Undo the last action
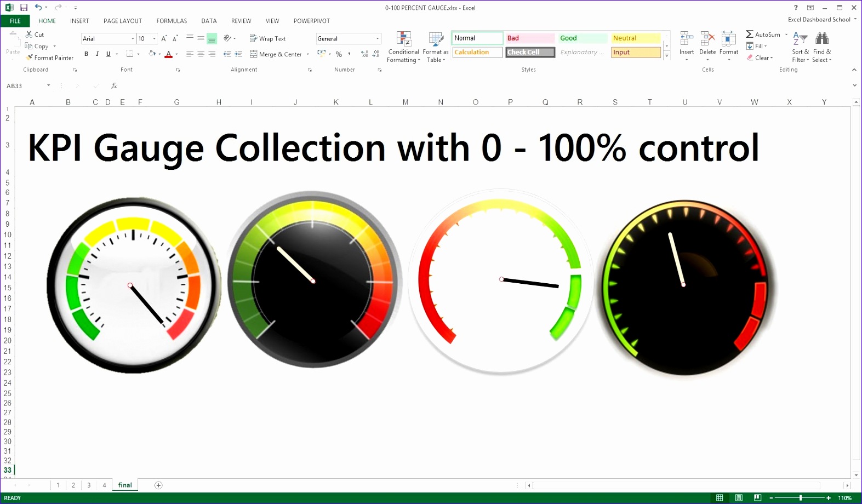The image size is (862, 504). pos(38,8)
